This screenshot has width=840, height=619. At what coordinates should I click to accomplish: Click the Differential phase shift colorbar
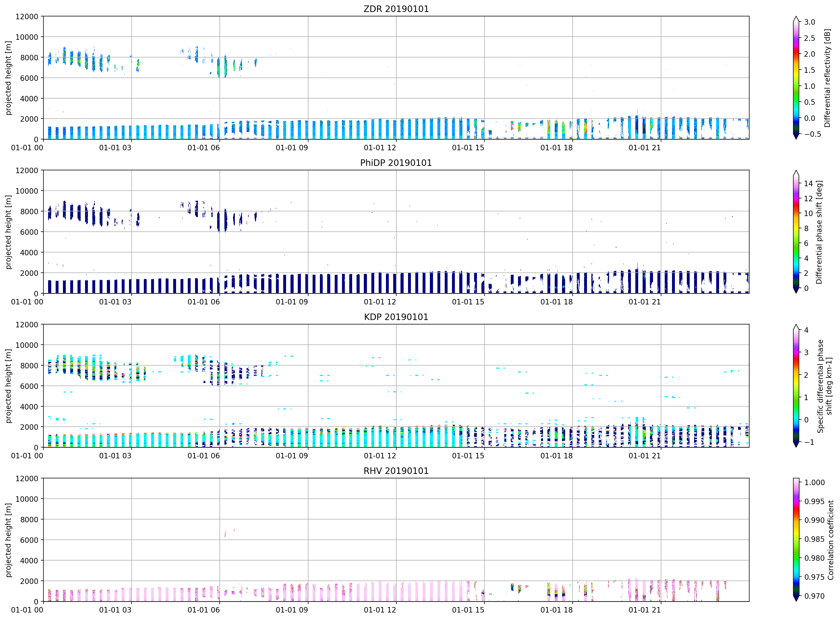[796, 232]
